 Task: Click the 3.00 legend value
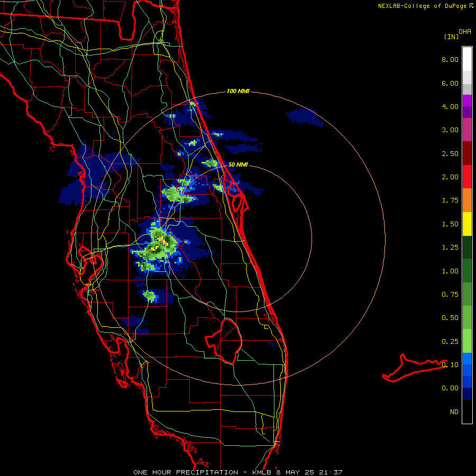[450, 130]
